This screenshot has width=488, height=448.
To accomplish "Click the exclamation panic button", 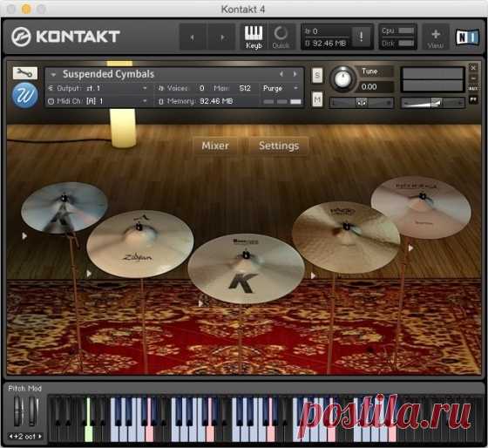I will click(x=361, y=37).
